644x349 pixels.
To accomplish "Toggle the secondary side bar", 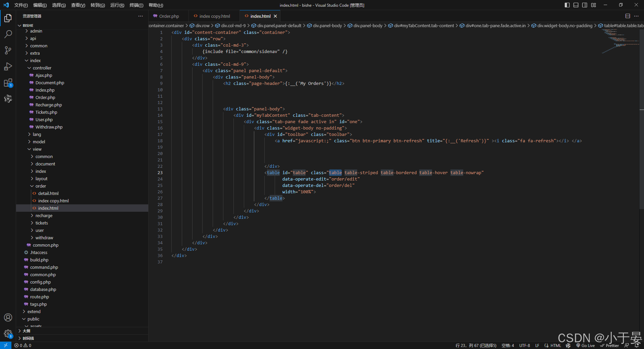I will (x=585, y=5).
